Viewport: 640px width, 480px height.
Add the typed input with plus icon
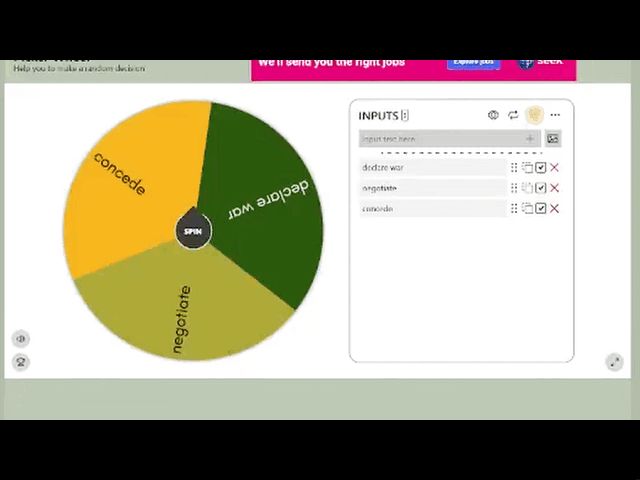tap(530, 139)
